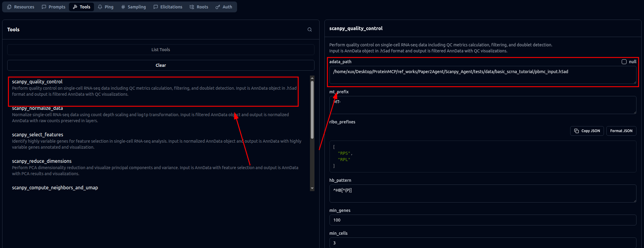The width and height of the screenshot is (644, 248).
Task: Click the tools list scrollbar thumb
Action: 312,110
